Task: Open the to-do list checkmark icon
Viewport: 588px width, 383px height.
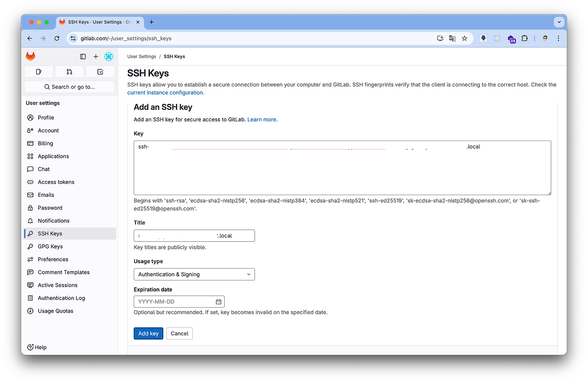Action: [100, 72]
